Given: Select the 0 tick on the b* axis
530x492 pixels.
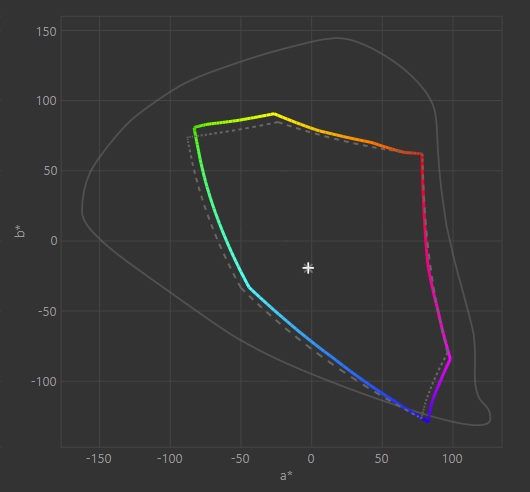Looking at the screenshot, I should pos(54,241).
